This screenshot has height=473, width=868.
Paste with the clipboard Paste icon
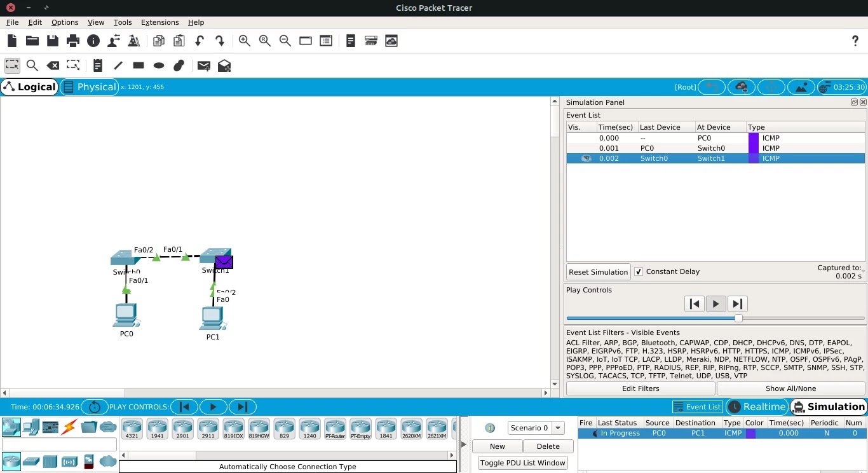[x=179, y=41]
